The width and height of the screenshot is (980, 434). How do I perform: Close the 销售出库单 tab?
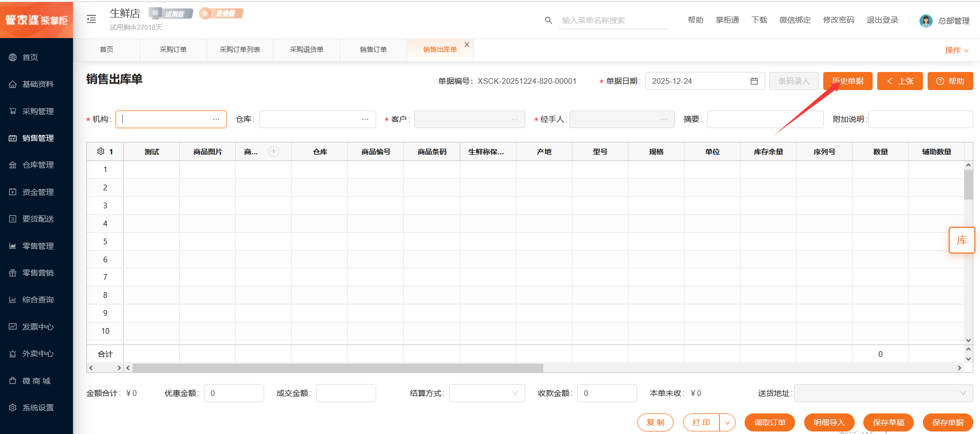click(x=467, y=45)
